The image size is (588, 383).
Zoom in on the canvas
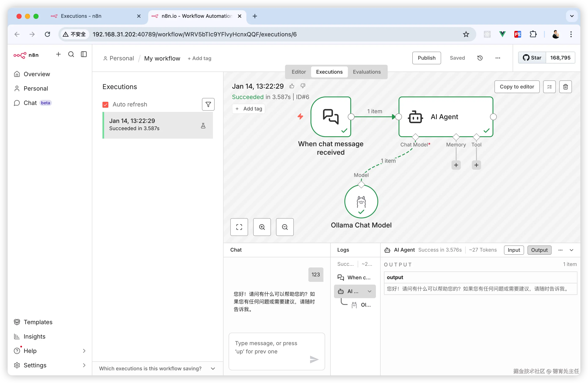262,227
